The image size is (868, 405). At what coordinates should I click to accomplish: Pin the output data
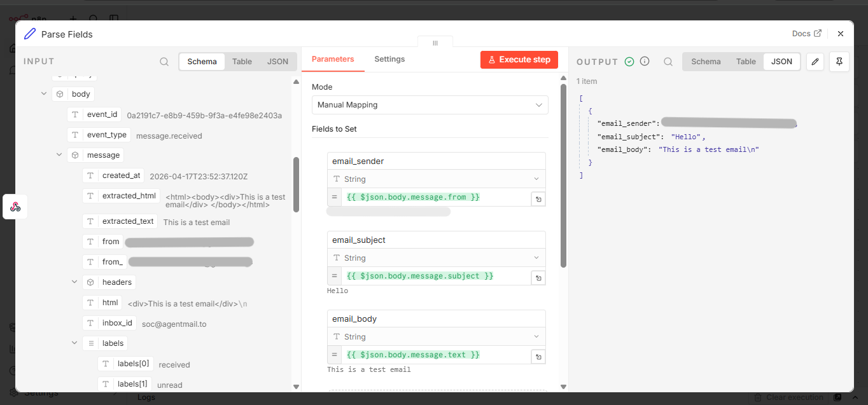click(839, 62)
